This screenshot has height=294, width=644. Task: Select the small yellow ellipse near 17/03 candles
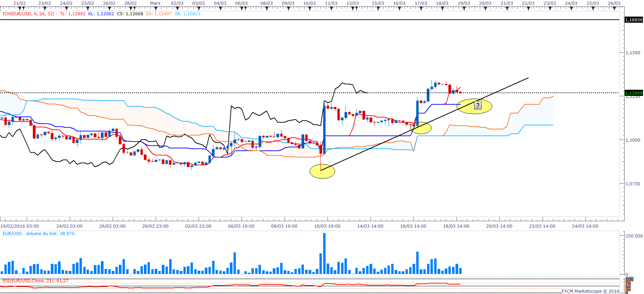coord(421,128)
